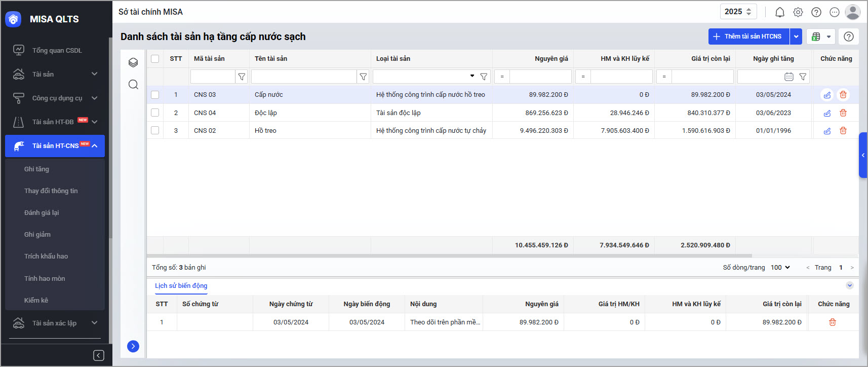Click the Excel export icon
The height and width of the screenshot is (367, 868).
[816, 36]
